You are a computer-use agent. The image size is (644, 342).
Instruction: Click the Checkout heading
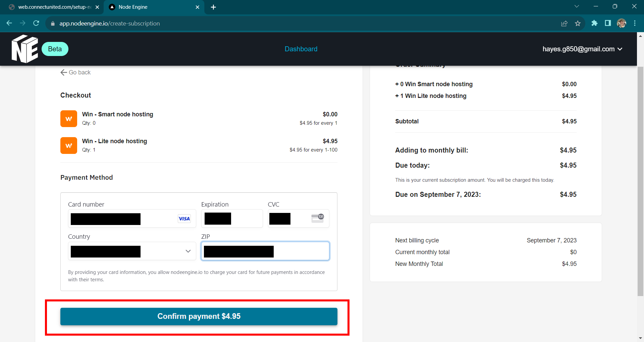75,95
